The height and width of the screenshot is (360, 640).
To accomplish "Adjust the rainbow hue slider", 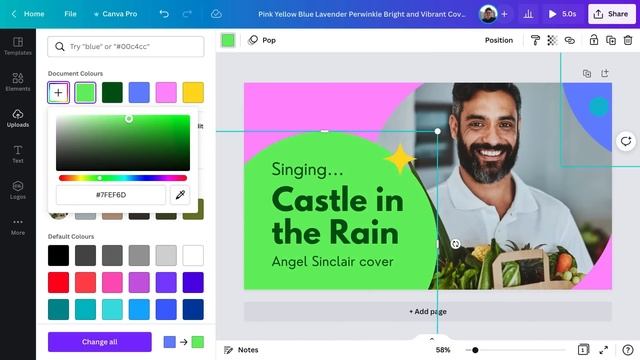I will [x=123, y=178].
